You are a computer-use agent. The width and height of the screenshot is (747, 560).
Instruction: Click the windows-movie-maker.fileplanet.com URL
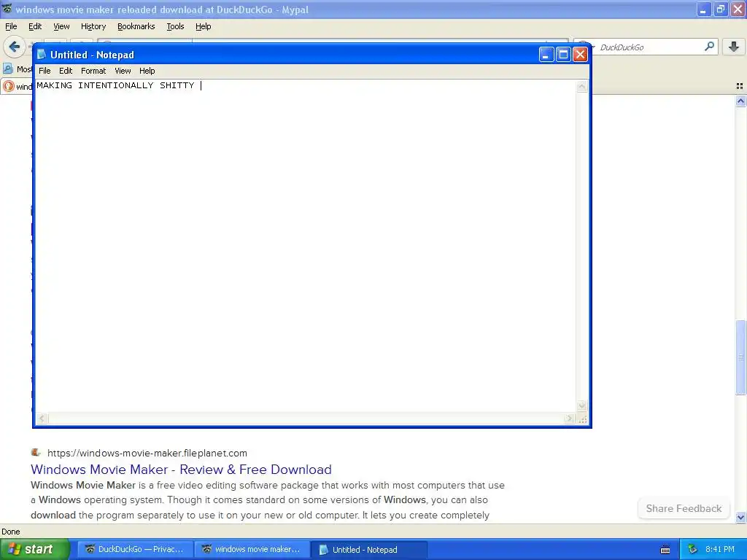click(147, 454)
